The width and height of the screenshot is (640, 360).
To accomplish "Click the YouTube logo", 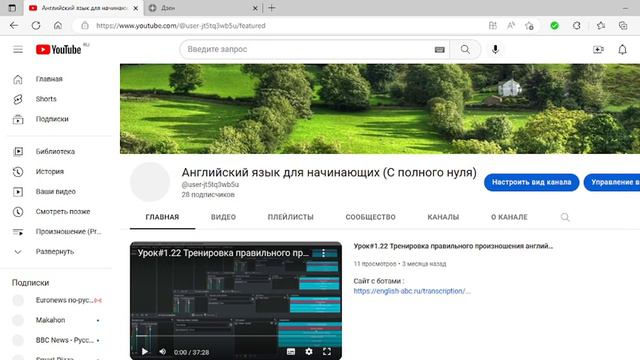I will coord(58,49).
